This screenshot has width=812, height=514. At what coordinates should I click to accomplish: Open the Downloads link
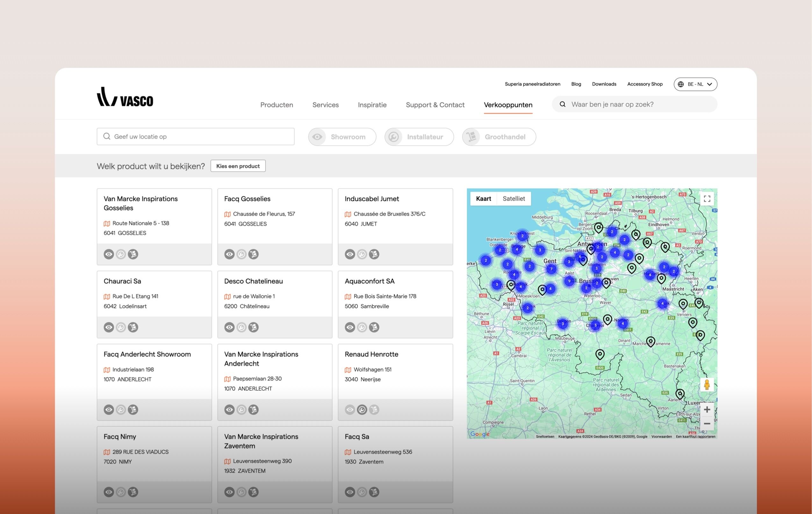(x=604, y=84)
